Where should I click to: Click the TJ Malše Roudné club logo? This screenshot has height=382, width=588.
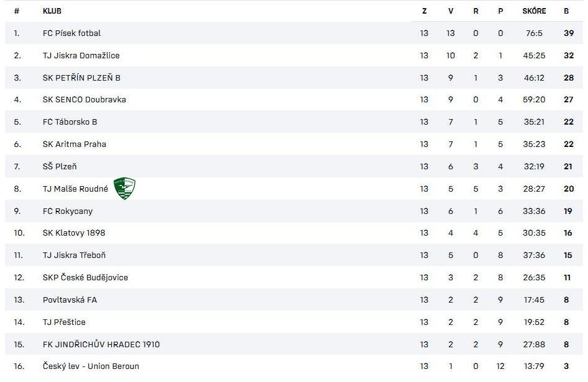click(124, 188)
